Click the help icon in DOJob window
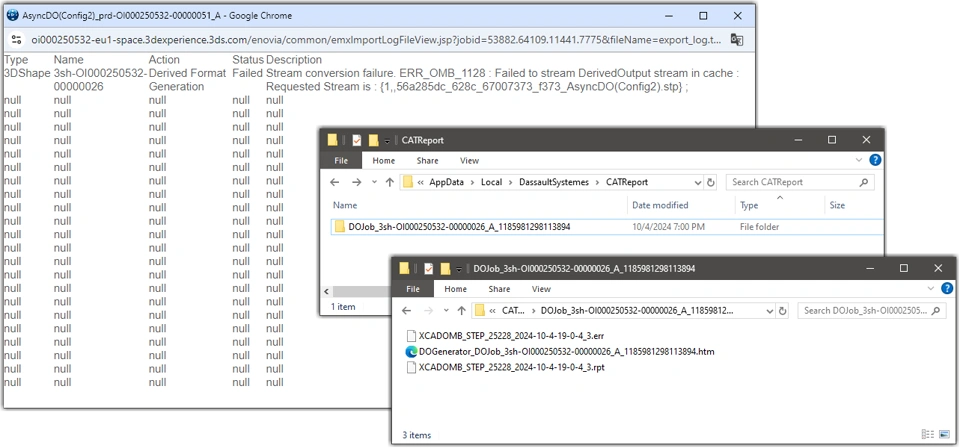960x448 pixels. click(947, 289)
